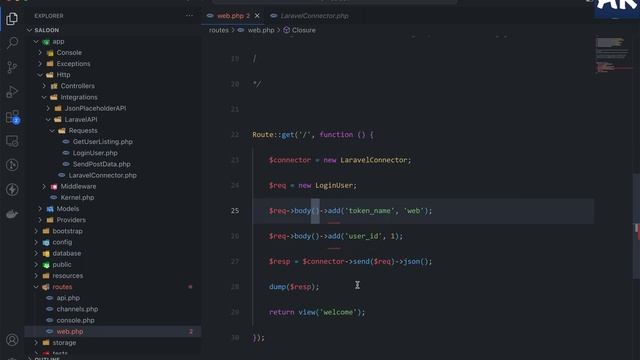Open api.php file

coord(68,298)
